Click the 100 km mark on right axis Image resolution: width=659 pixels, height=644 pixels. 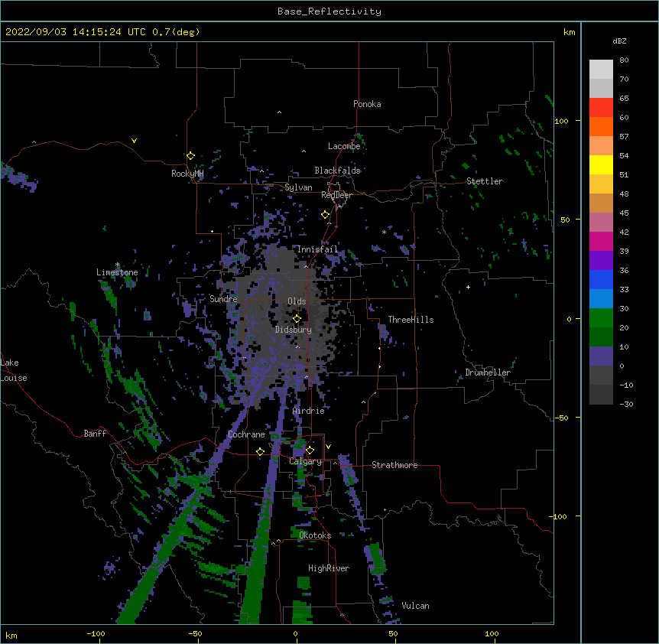click(x=561, y=121)
